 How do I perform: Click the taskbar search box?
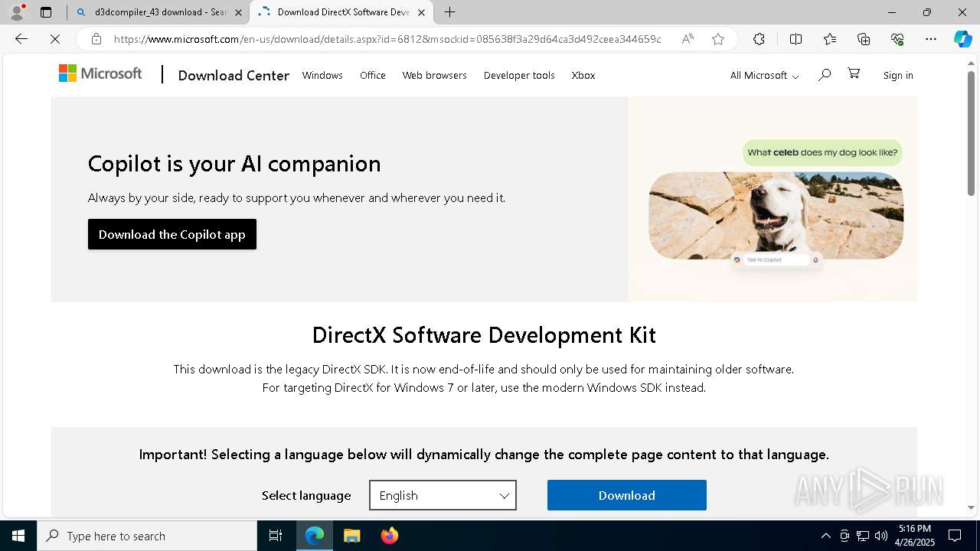click(x=147, y=536)
